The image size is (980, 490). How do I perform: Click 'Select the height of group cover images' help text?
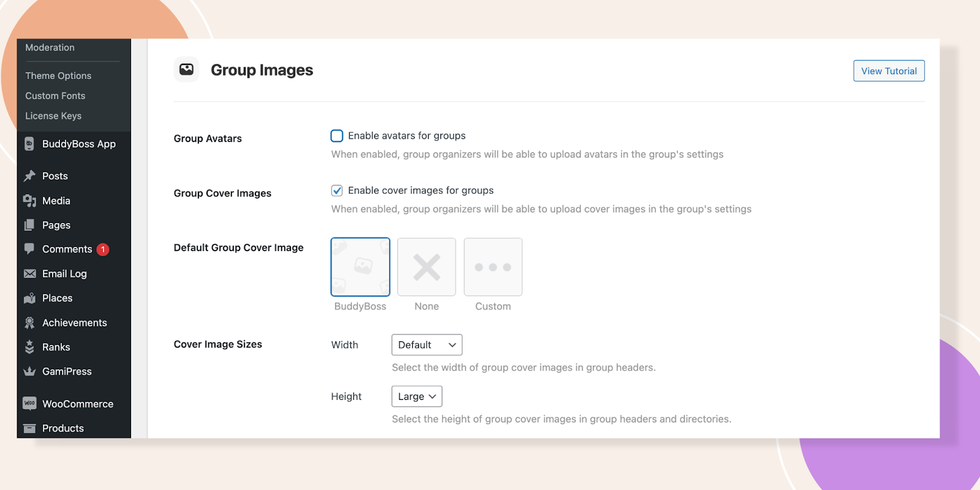(x=562, y=419)
